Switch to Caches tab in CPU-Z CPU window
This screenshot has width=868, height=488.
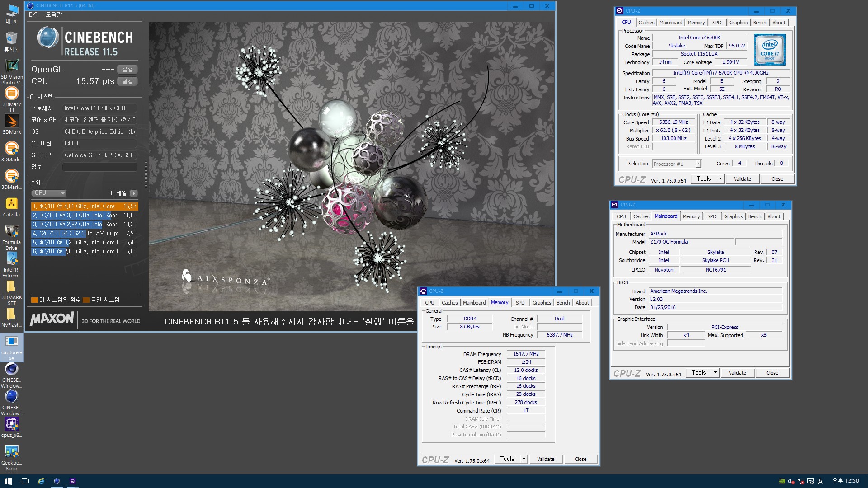pos(646,23)
